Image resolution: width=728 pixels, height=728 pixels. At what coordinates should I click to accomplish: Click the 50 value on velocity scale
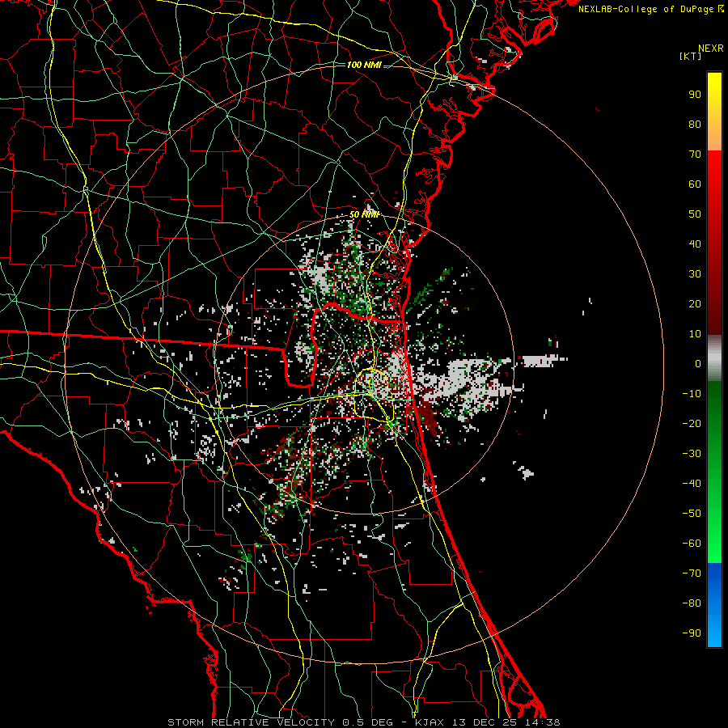tap(695, 214)
